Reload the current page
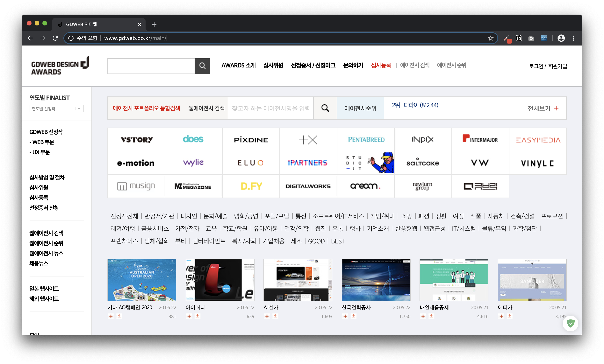This screenshot has height=364, width=604. (x=55, y=38)
